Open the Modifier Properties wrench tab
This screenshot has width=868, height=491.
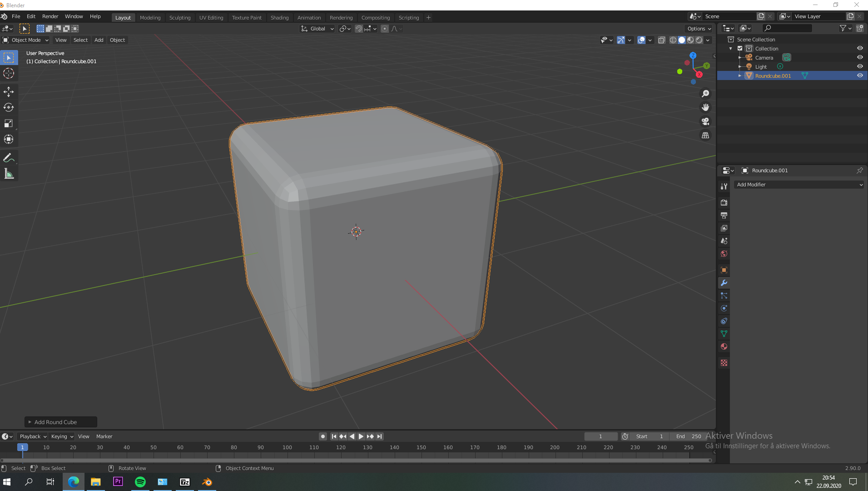724,283
